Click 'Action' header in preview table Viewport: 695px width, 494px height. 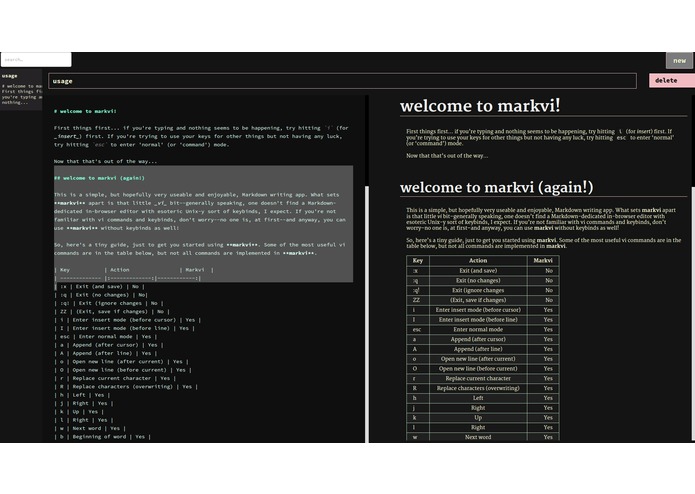coord(478,261)
